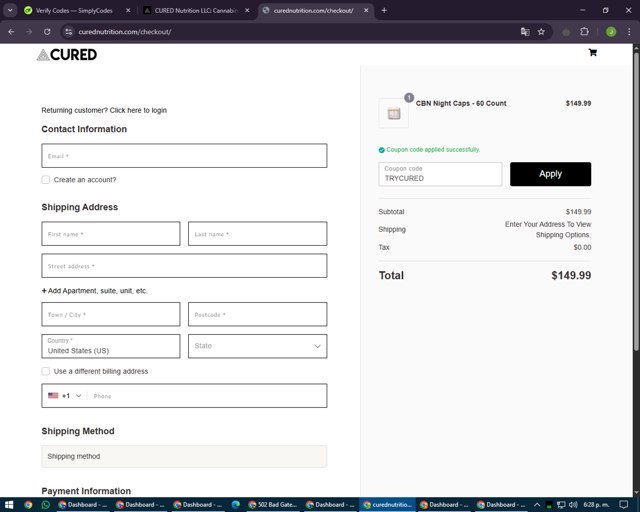Image resolution: width=640 pixels, height=512 pixels.
Task: Go forward with the browser arrow
Action: [x=29, y=32]
